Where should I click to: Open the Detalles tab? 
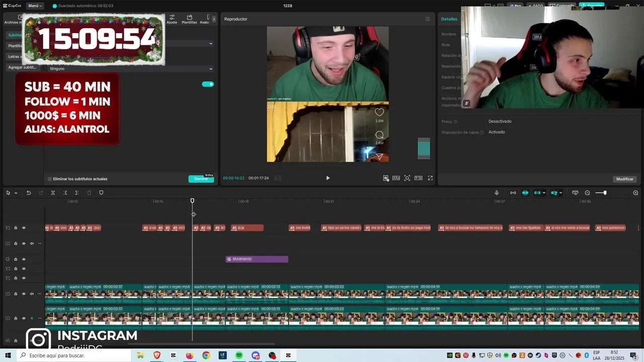[x=449, y=19]
